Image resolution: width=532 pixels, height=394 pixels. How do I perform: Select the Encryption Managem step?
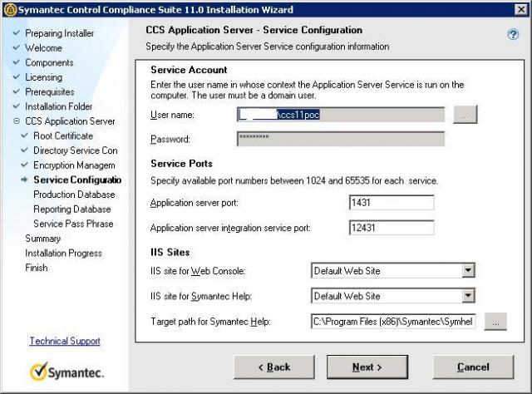click(74, 165)
